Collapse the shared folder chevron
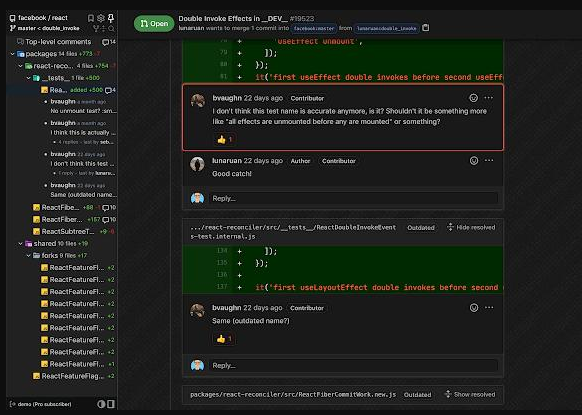582x415 pixels. 20,244
